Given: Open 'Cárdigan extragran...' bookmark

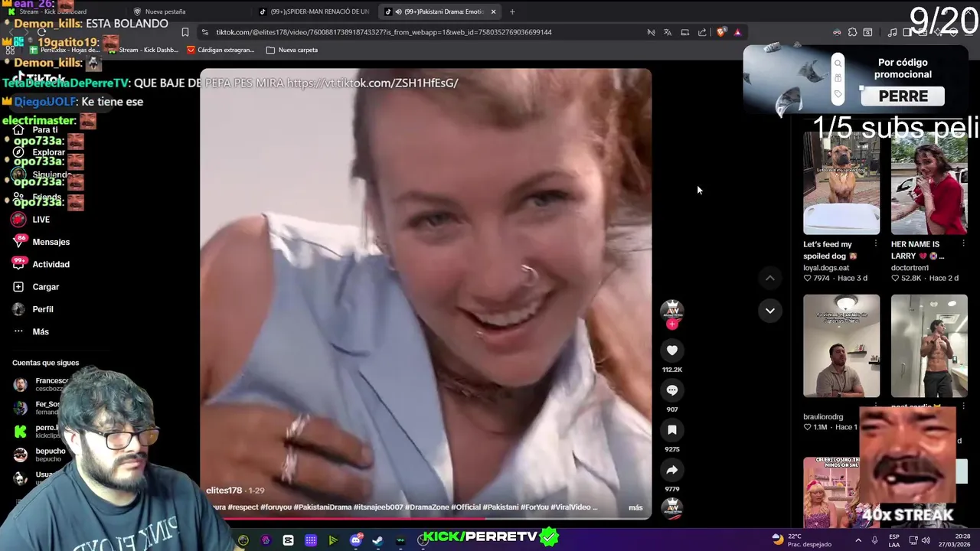Looking at the screenshot, I should 219,50.
